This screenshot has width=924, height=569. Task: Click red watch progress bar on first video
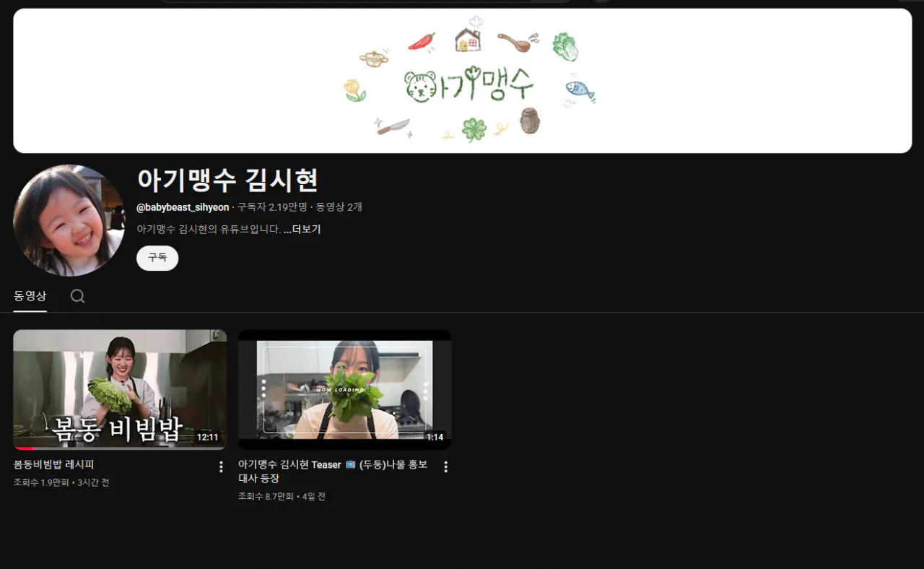(24, 448)
